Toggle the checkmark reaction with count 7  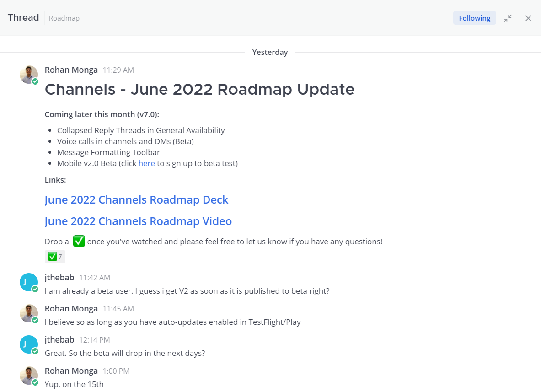[x=55, y=257]
